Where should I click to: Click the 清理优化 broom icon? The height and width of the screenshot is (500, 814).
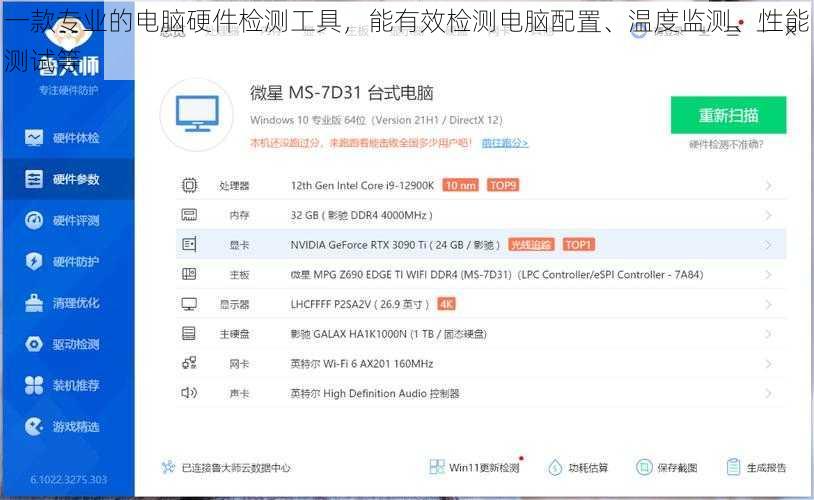tap(34, 303)
